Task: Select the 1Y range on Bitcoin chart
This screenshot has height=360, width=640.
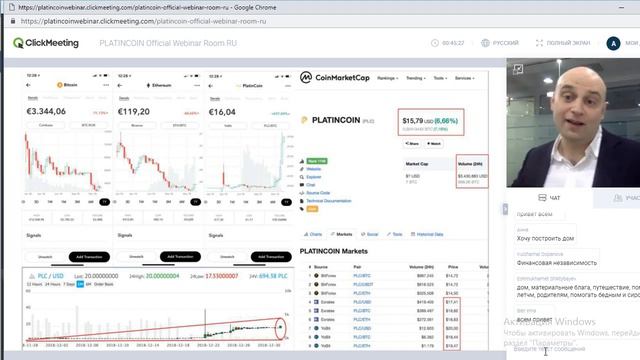Action: 104,202
